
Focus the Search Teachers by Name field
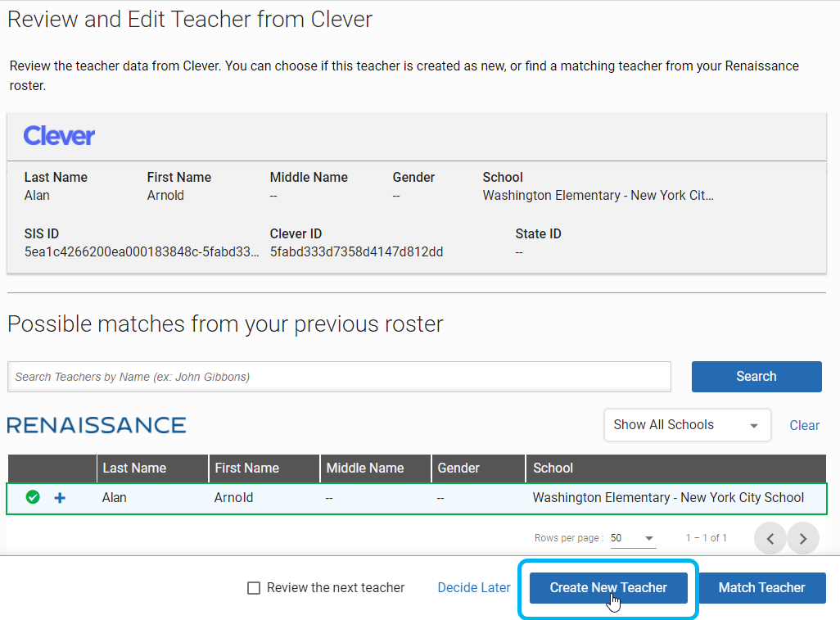click(x=339, y=377)
